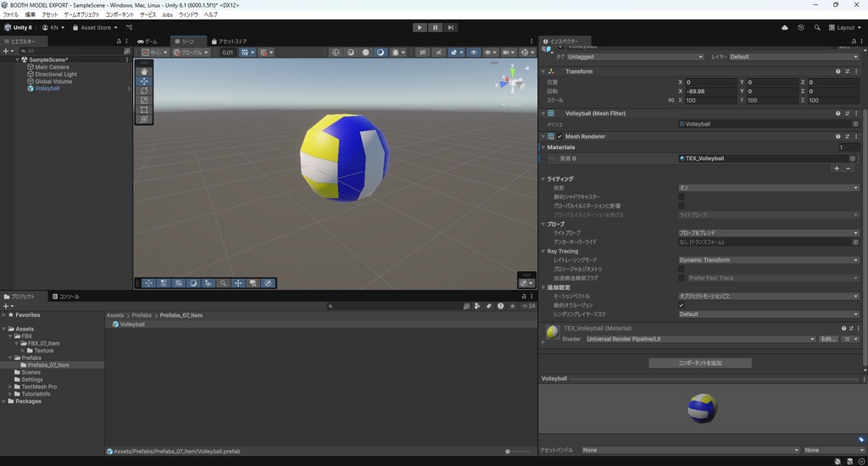Click the コンポーネントを追加 button
Screen dimensions: 868x466
(699, 363)
